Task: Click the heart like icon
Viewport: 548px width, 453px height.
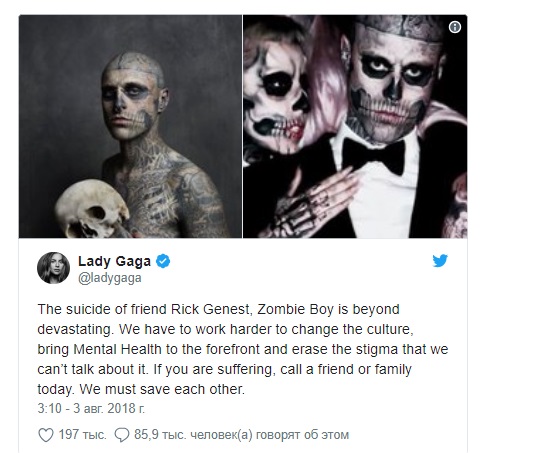Action: tap(45, 435)
